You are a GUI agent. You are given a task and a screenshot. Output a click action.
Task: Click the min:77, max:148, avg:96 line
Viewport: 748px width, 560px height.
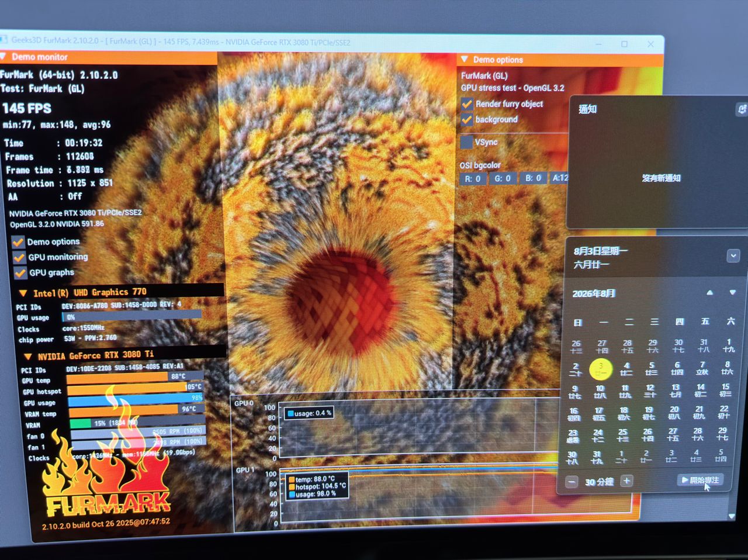[x=57, y=125]
